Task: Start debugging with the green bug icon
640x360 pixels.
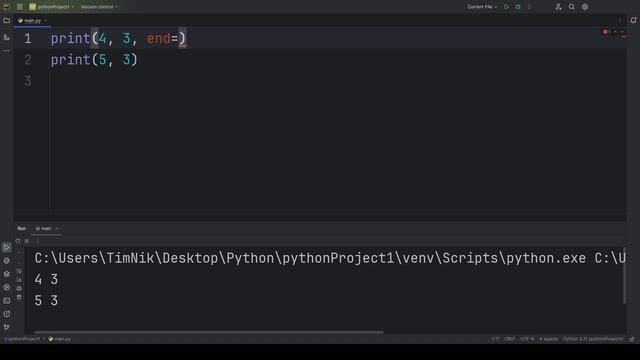Action: tap(518, 7)
